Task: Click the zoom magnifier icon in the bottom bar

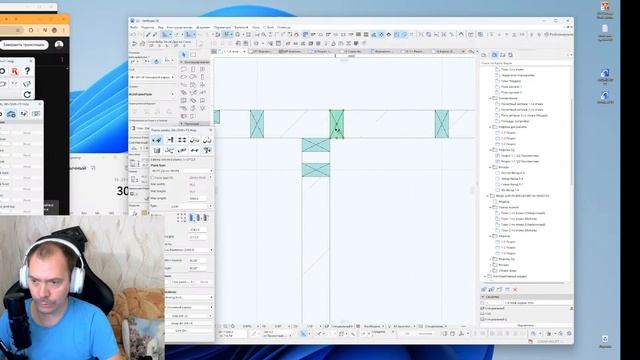Action: 233,326
